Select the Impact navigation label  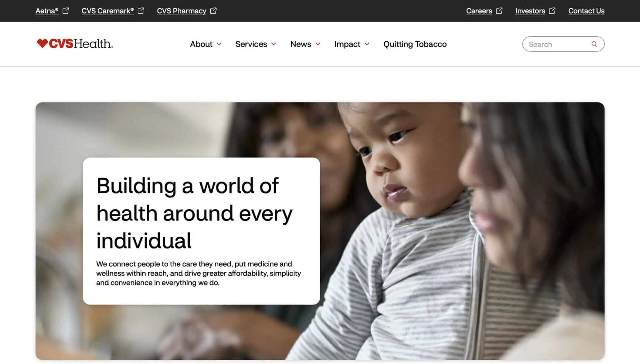pyautogui.click(x=347, y=44)
